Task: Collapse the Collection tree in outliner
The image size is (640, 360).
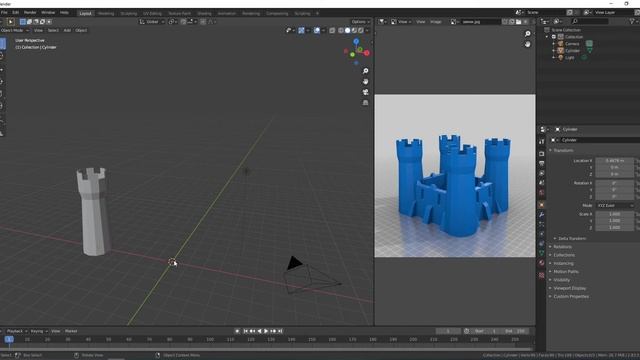Action: tap(547, 37)
